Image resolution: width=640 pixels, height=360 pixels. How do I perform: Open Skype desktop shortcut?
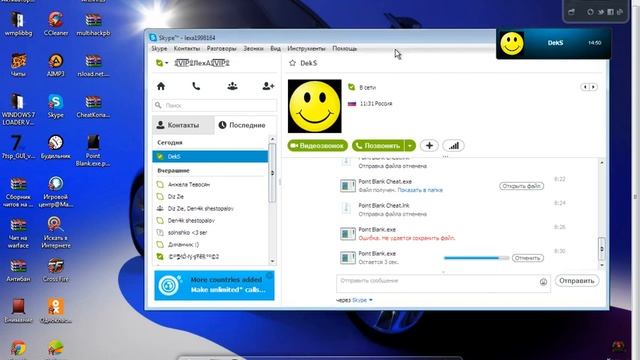point(56,106)
